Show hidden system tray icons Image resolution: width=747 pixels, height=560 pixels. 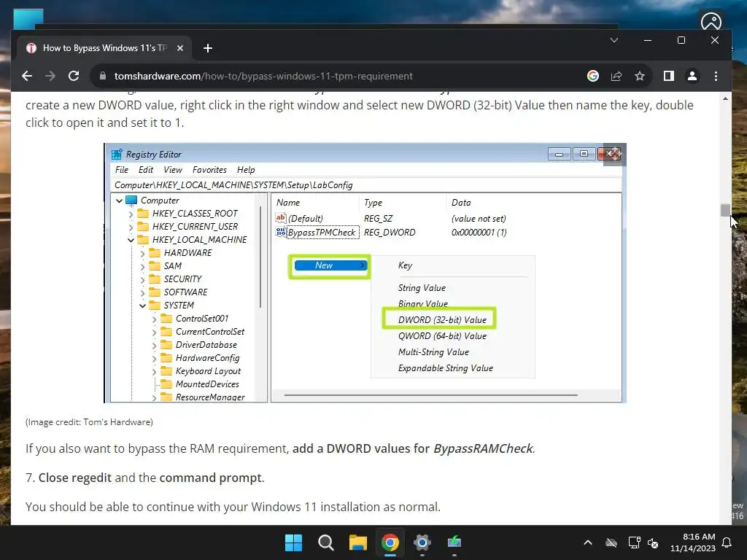588,542
